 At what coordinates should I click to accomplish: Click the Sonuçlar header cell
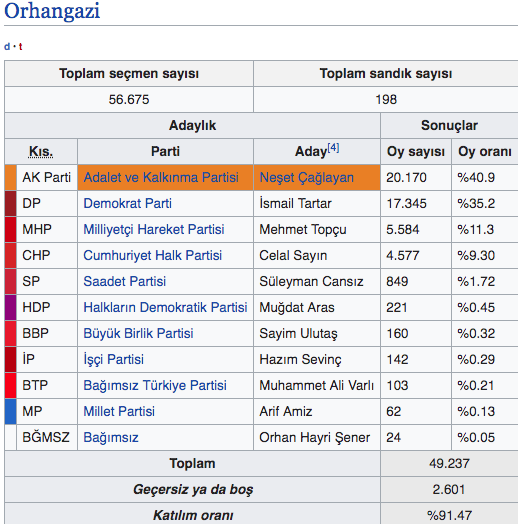[x=449, y=126]
